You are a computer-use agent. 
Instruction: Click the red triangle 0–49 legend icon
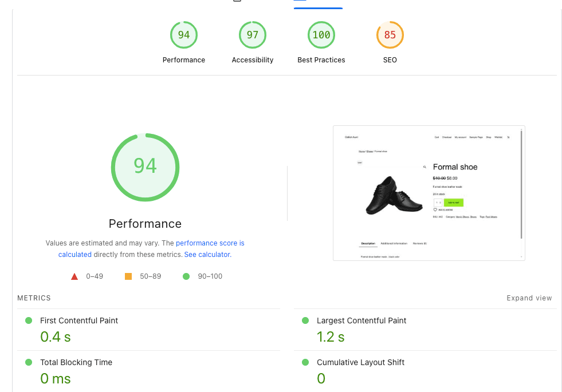(x=74, y=276)
